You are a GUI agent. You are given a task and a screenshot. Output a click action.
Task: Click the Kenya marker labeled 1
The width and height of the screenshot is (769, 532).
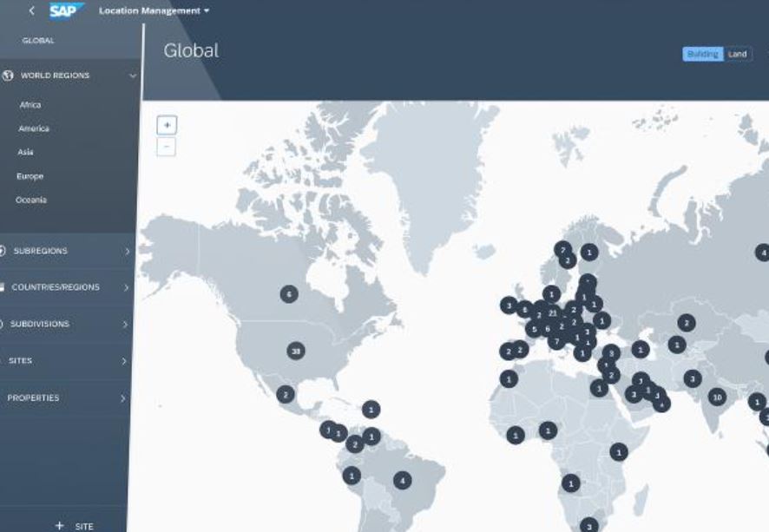[x=619, y=452]
